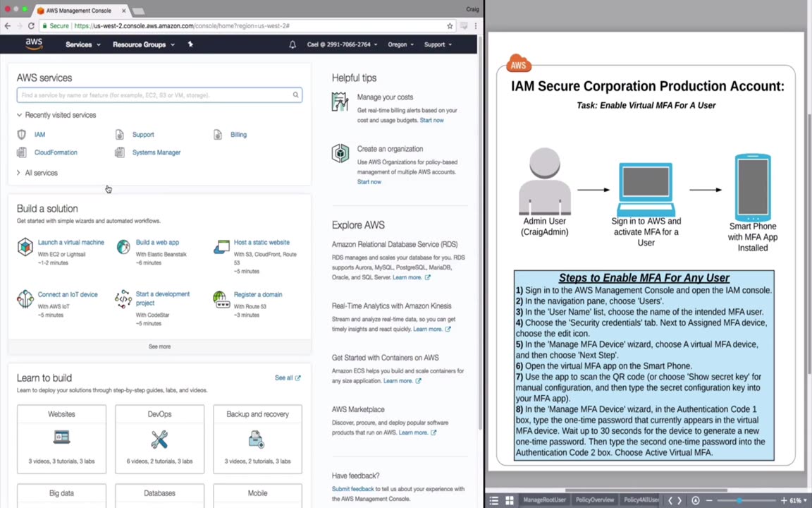Open the Support dropdown in navbar
The image size is (812, 508).
pos(438,44)
